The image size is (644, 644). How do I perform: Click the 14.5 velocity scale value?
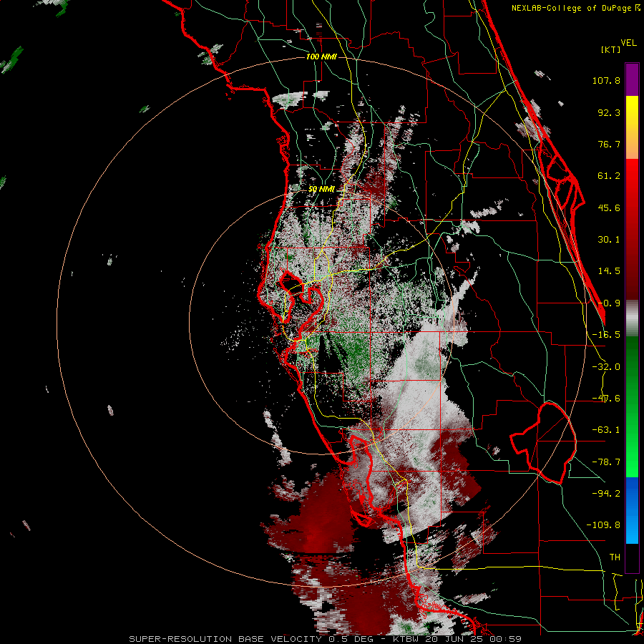pyautogui.click(x=609, y=271)
